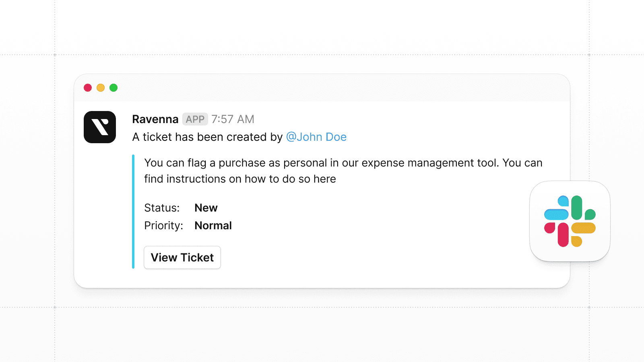
Task: Click the yellow minimize window dot
Action: pos(101,88)
